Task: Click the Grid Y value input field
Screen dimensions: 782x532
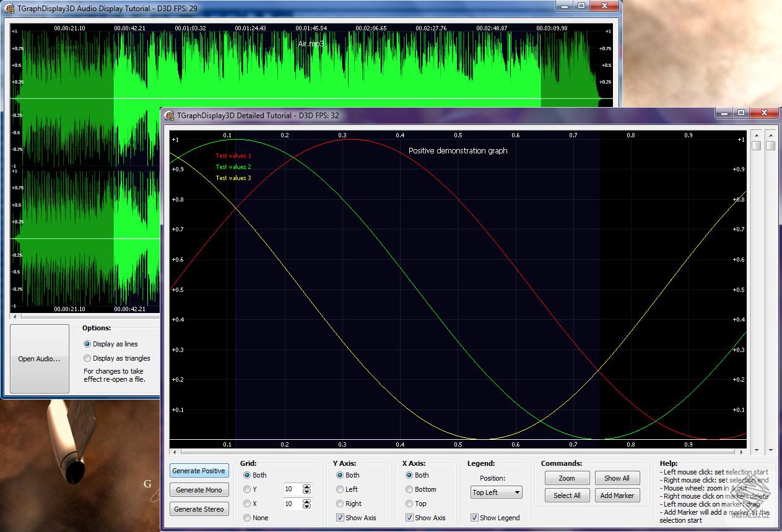Action: pyautogui.click(x=292, y=489)
